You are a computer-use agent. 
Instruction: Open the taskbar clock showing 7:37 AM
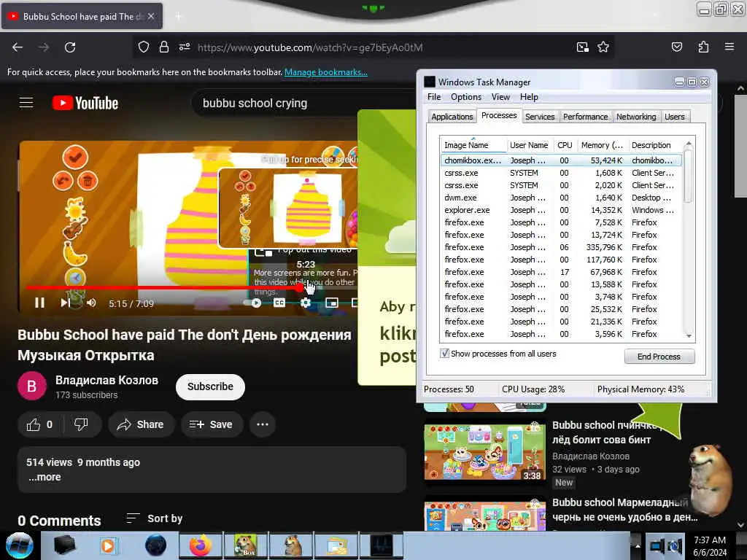(x=710, y=545)
